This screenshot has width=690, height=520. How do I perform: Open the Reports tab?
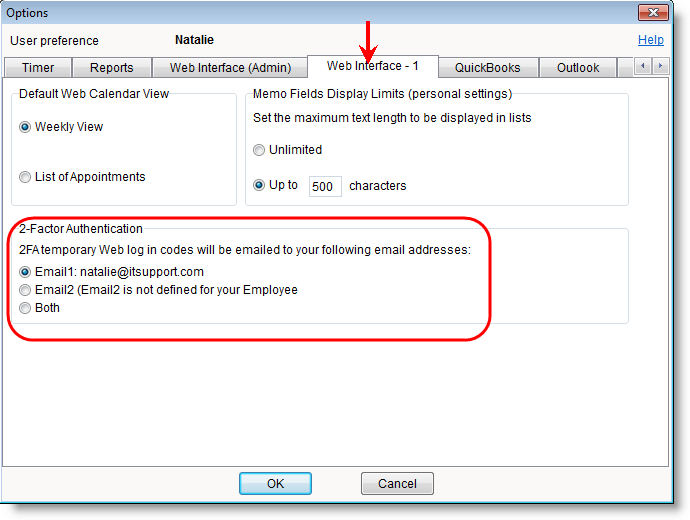111,68
